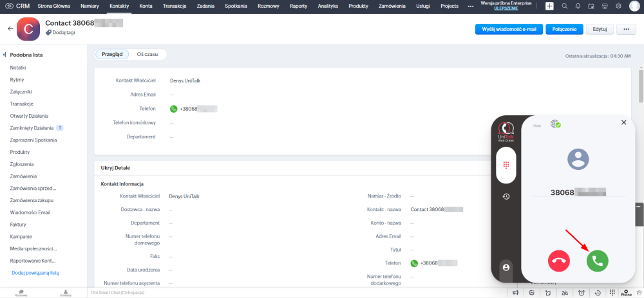Screen dimensions: 644x298
Task: Select the Przegląd view toggle
Action: (x=113, y=55)
